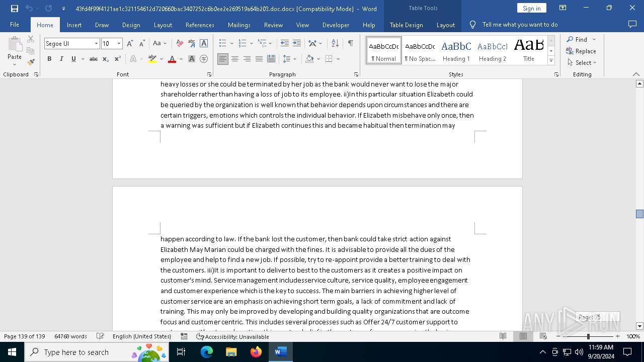Apply the red font color swatch
The height and width of the screenshot is (362, 644).
pyautogui.click(x=172, y=59)
